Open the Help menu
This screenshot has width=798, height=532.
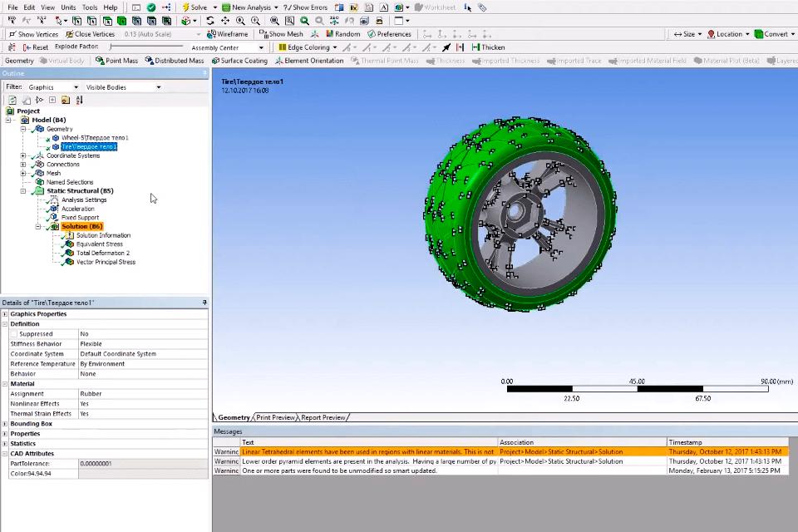click(x=111, y=7)
